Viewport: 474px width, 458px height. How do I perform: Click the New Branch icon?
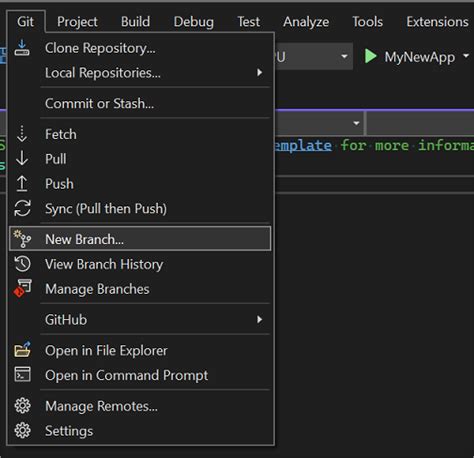click(x=22, y=239)
